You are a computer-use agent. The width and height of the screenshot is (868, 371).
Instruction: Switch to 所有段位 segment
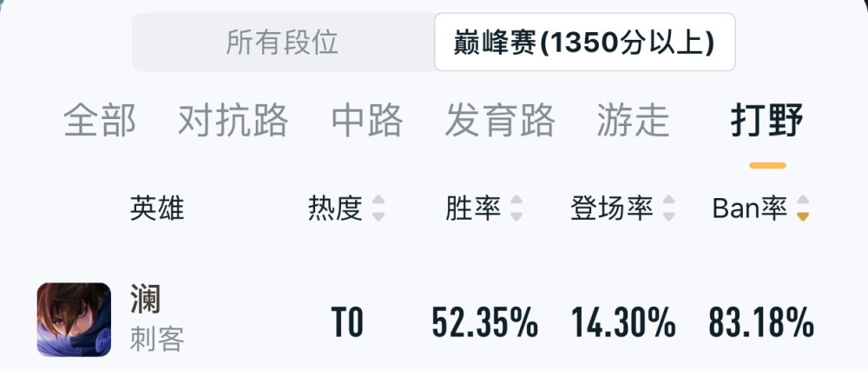[x=283, y=42]
